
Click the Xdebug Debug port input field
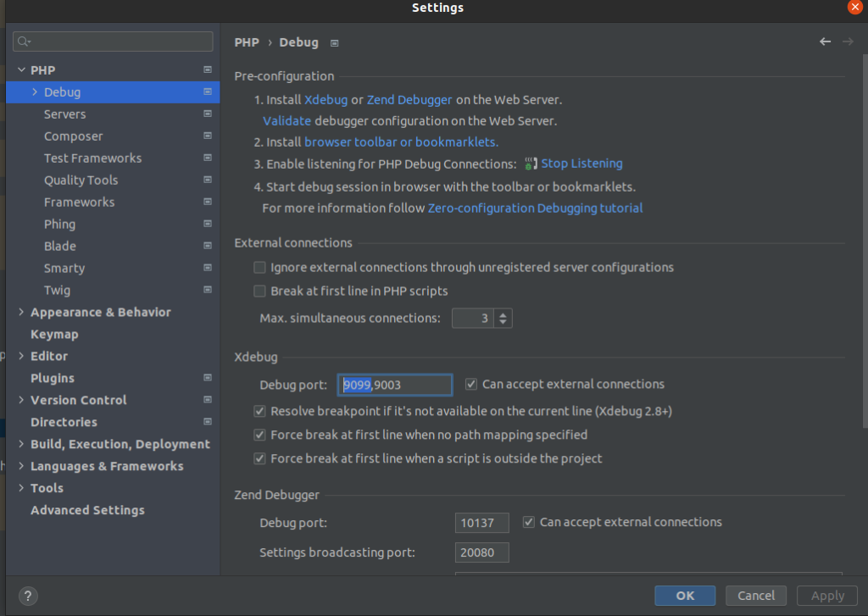(x=394, y=385)
